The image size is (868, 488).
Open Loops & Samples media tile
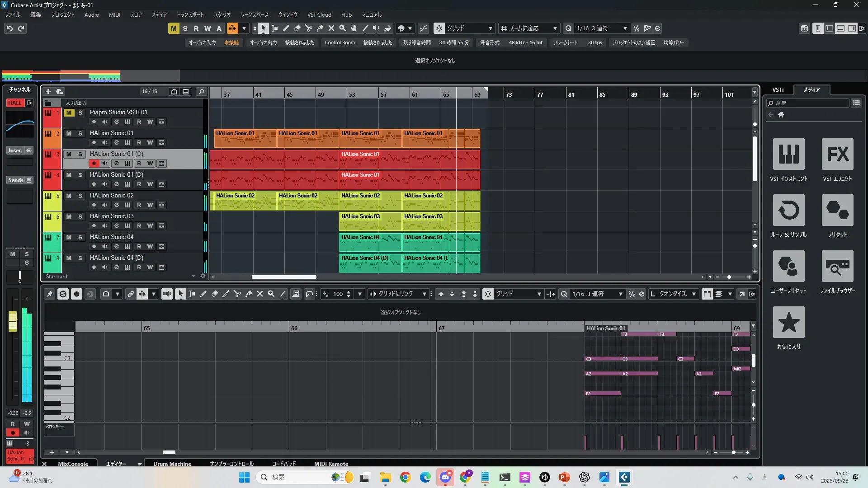click(x=788, y=210)
